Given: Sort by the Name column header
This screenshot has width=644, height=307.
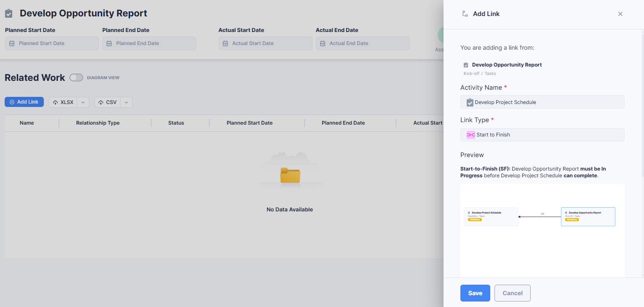Looking at the screenshot, I should point(27,123).
